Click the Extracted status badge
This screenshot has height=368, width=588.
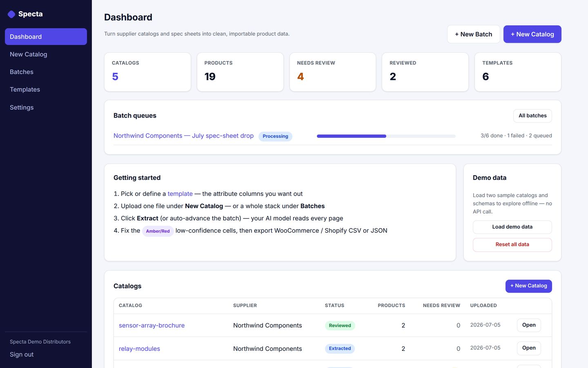tap(340, 348)
